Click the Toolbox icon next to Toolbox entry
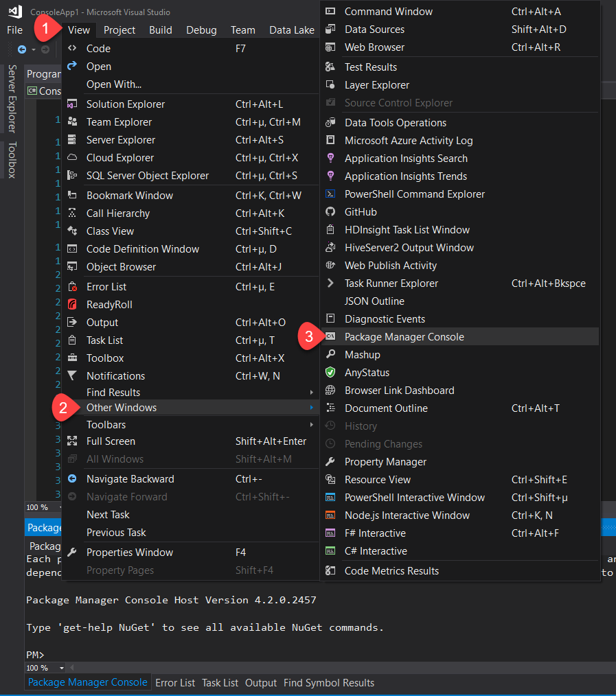The height and width of the screenshot is (696, 616). (x=73, y=358)
